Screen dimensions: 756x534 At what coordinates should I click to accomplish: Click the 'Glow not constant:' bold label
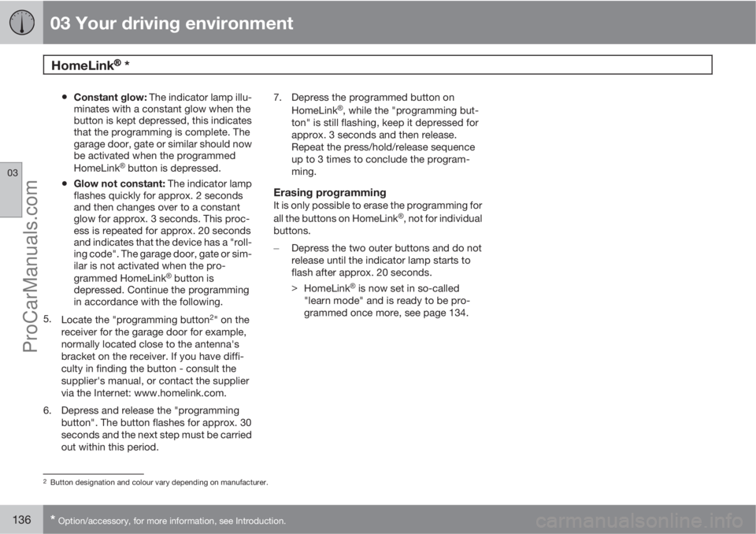(x=119, y=184)
